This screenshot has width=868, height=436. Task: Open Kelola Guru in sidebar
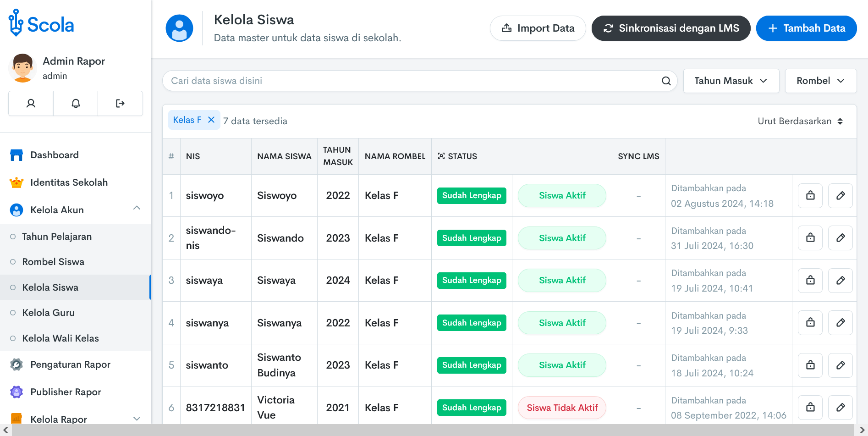48,313
